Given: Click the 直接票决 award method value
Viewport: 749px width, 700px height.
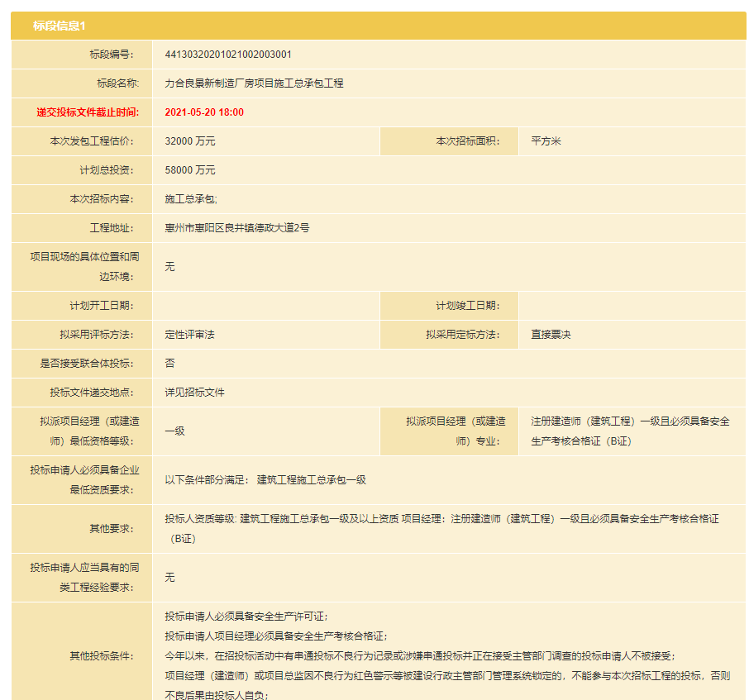Looking at the screenshot, I should pyautogui.click(x=551, y=335).
